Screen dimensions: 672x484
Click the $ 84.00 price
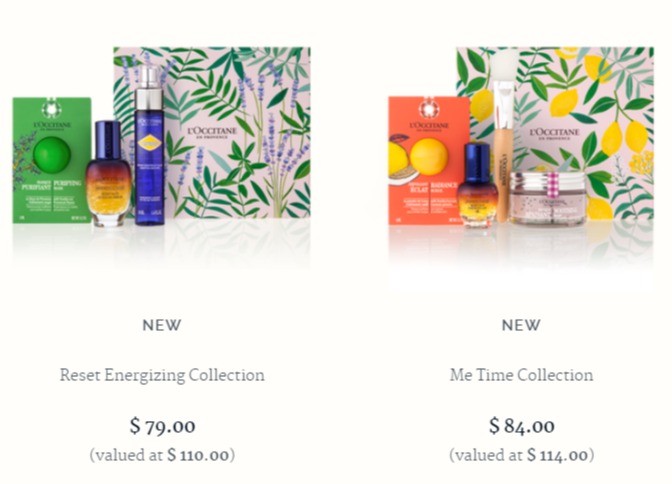522,426
